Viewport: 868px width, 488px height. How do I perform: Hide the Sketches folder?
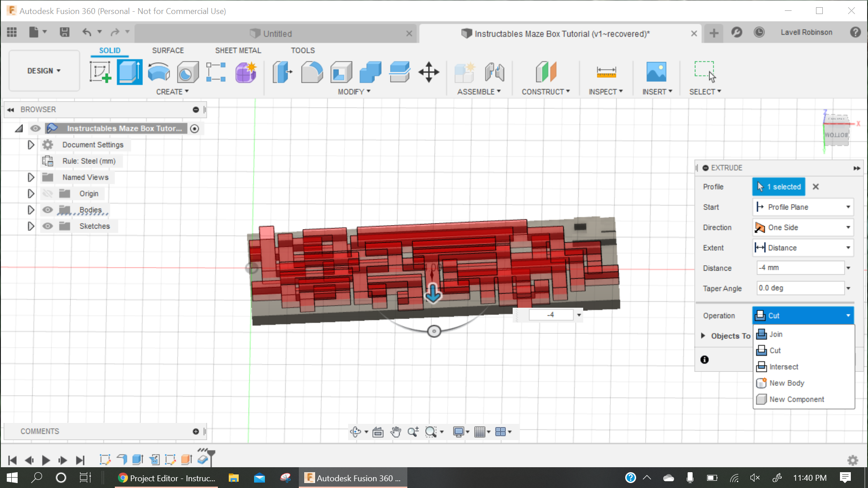click(x=47, y=226)
